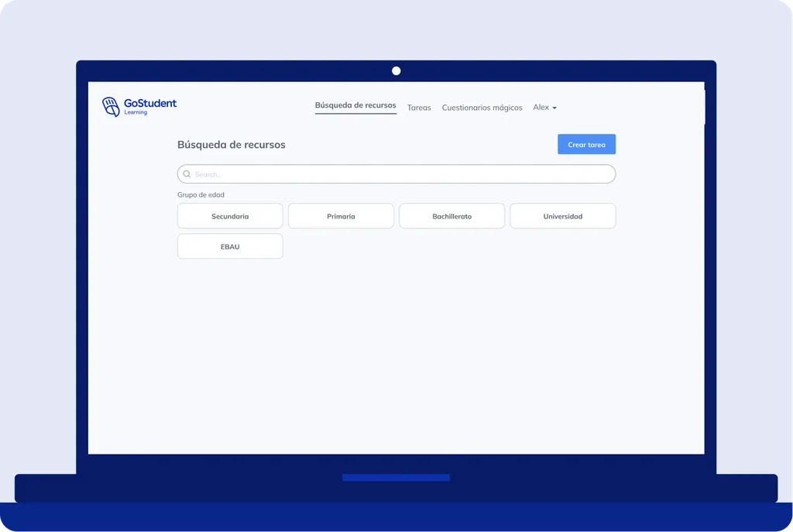Select the Bachillerato age group
The image size is (793, 532).
coord(451,216)
